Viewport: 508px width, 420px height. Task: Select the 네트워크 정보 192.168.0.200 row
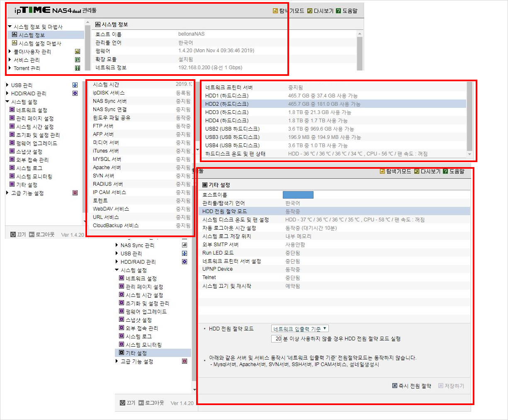224,67
